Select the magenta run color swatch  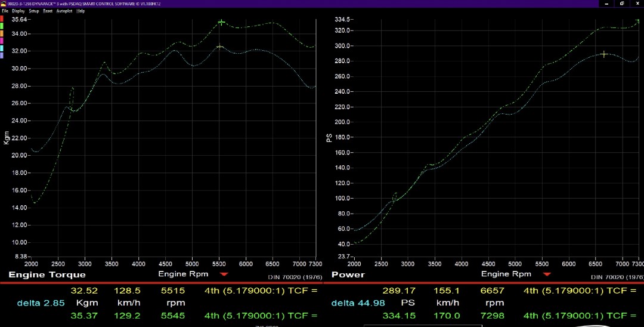pos(2,40)
